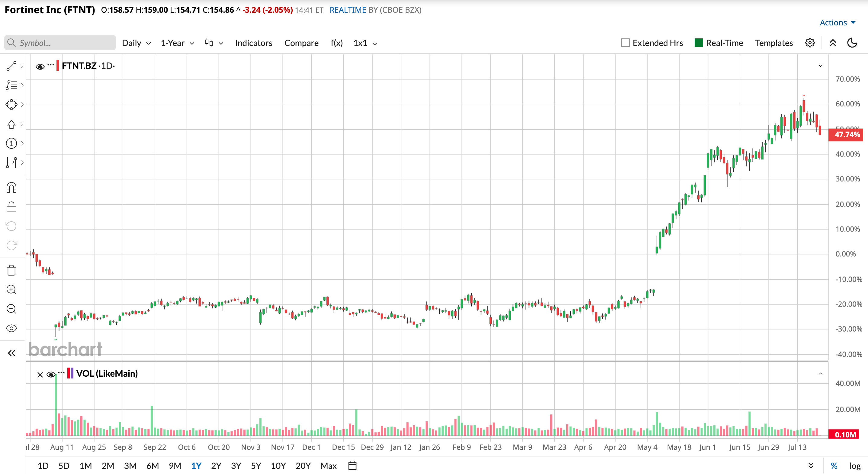Open the Templates menu

(774, 43)
